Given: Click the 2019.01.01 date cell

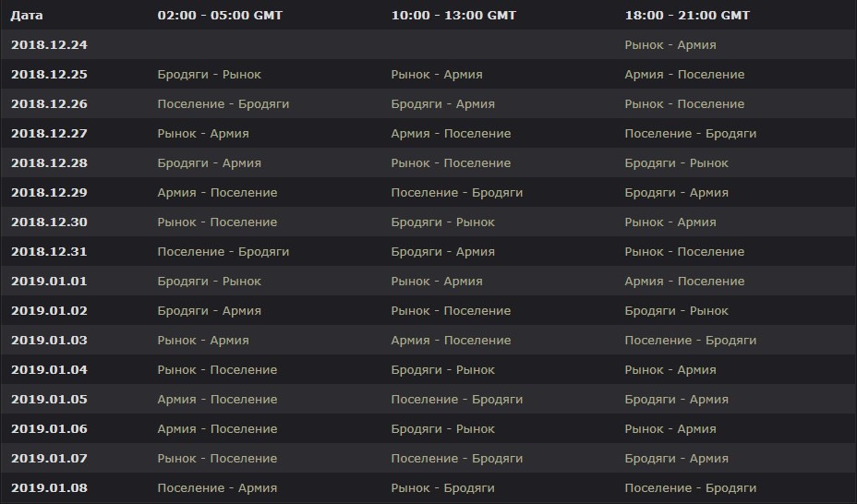Looking at the screenshot, I should click(49, 281).
